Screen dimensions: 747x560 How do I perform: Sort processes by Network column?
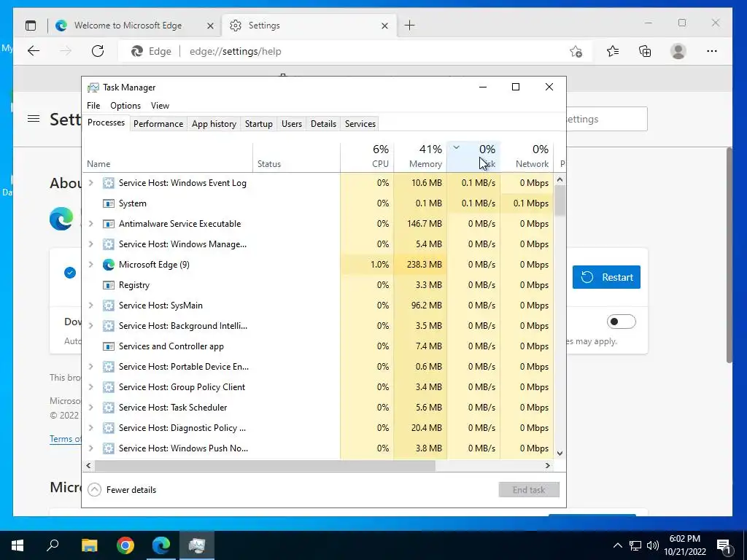[x=527, y=157]
